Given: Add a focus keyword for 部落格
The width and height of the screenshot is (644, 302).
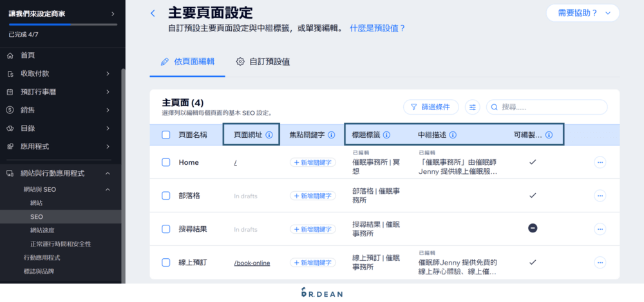Looking at the screenshot, I should click(x=313, y=196).
